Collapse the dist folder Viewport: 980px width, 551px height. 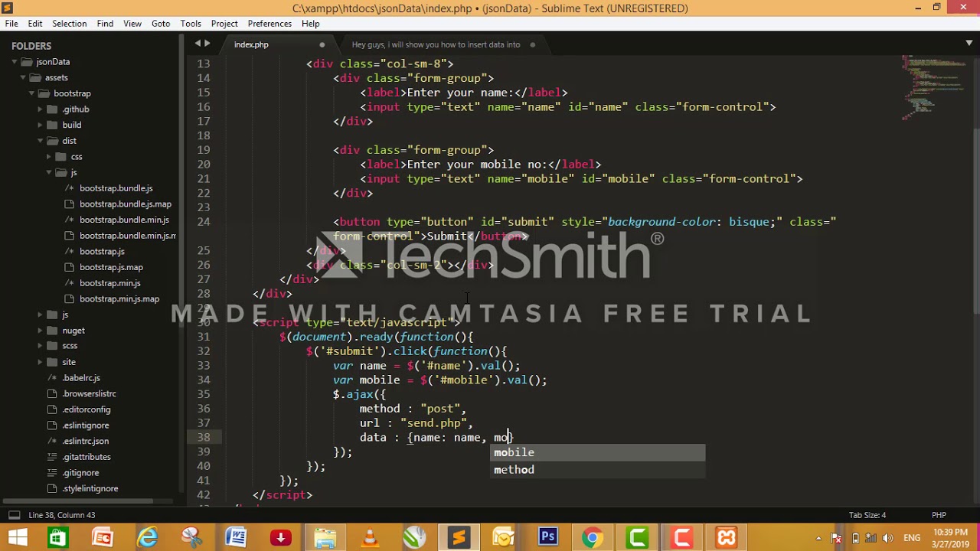(40, 141)
